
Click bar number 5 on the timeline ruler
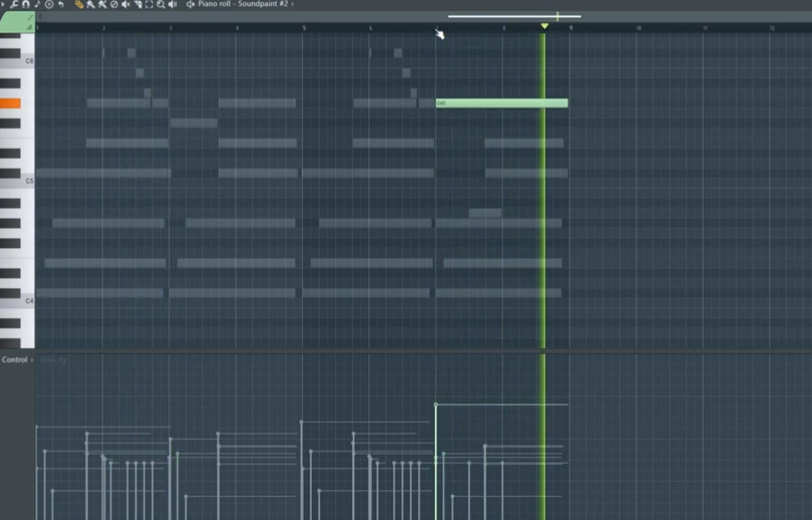click(x=304, y=28)
